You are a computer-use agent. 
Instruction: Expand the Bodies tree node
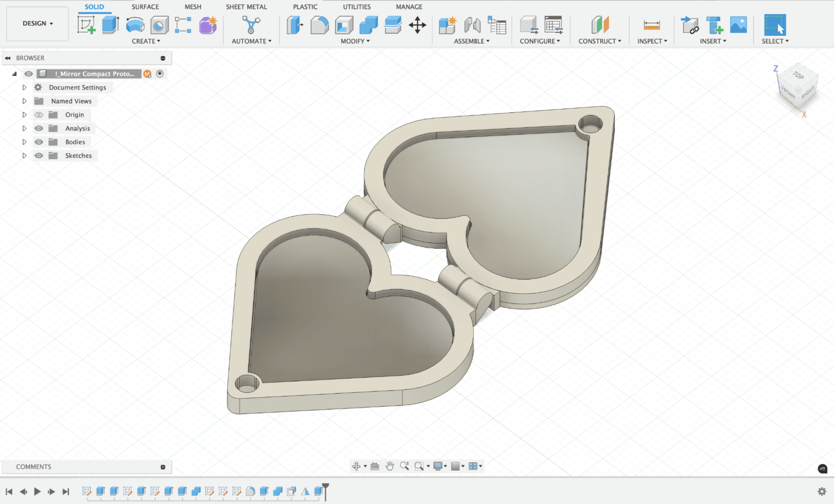24,142
